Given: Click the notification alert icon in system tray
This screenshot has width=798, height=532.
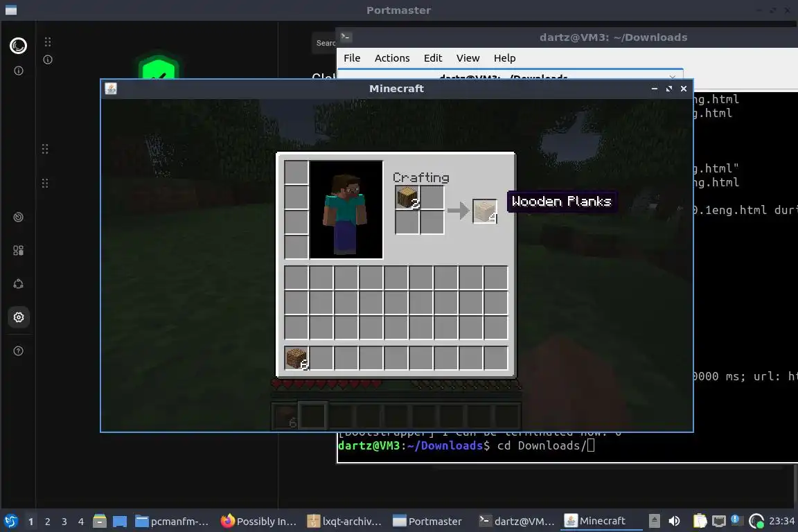Looking at the screenshot, I should [736, 520].
